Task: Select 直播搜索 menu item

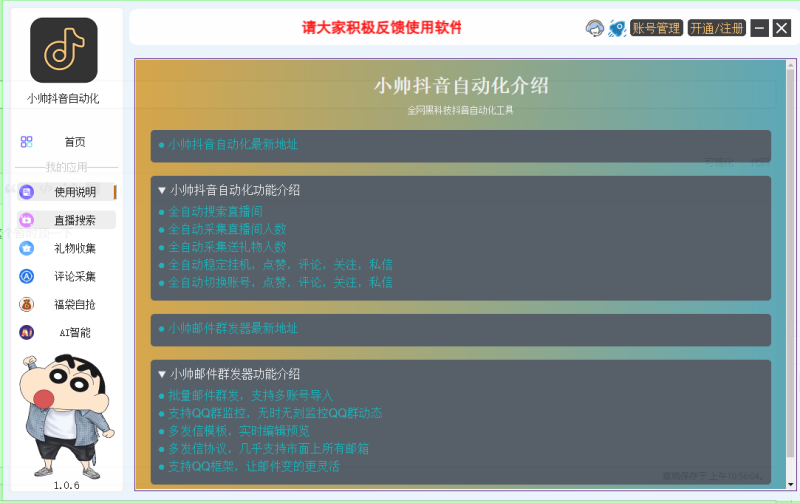Action: (75, 220)
